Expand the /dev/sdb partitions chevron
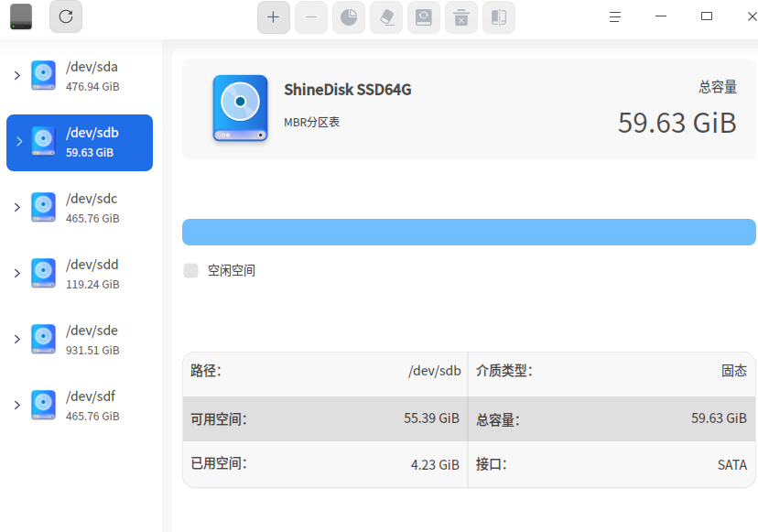The image size is (758, 532). (19, 142)
